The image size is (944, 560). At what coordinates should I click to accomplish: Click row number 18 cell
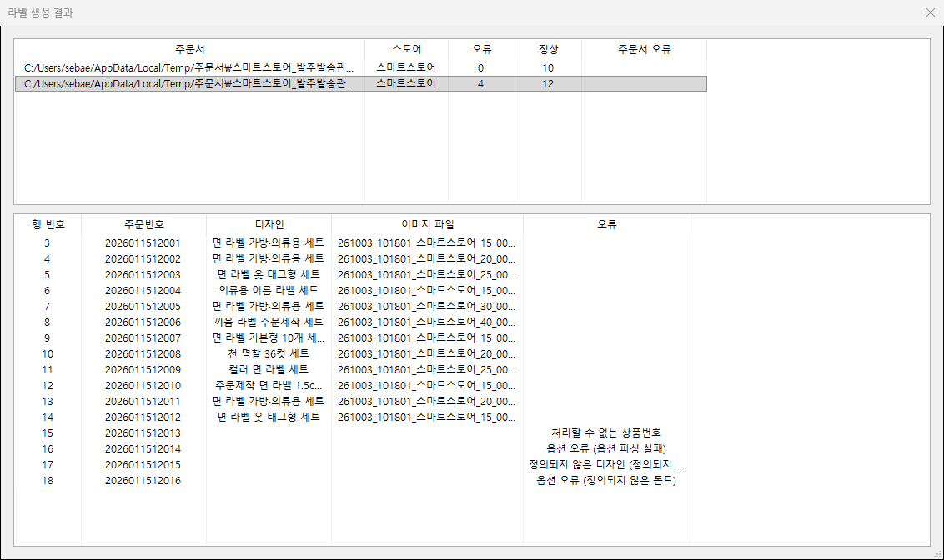tap(48, 481)
